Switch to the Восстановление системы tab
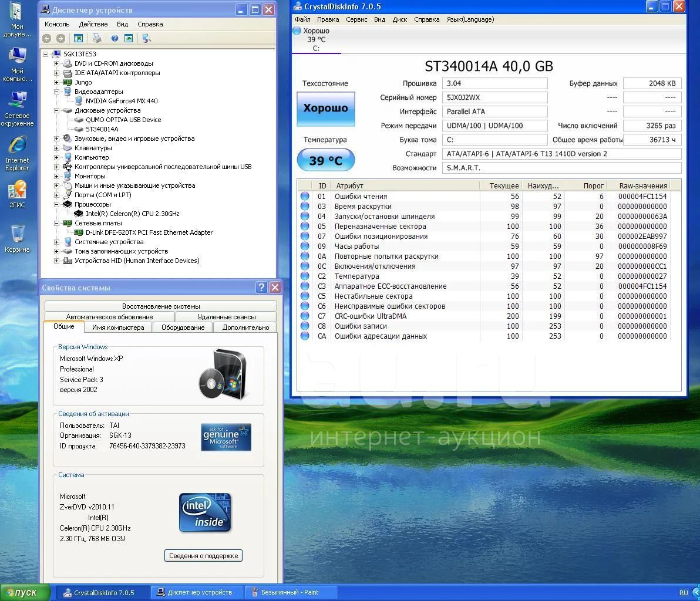700x601 pixels. pyautogui.click(x=161, y=306)
